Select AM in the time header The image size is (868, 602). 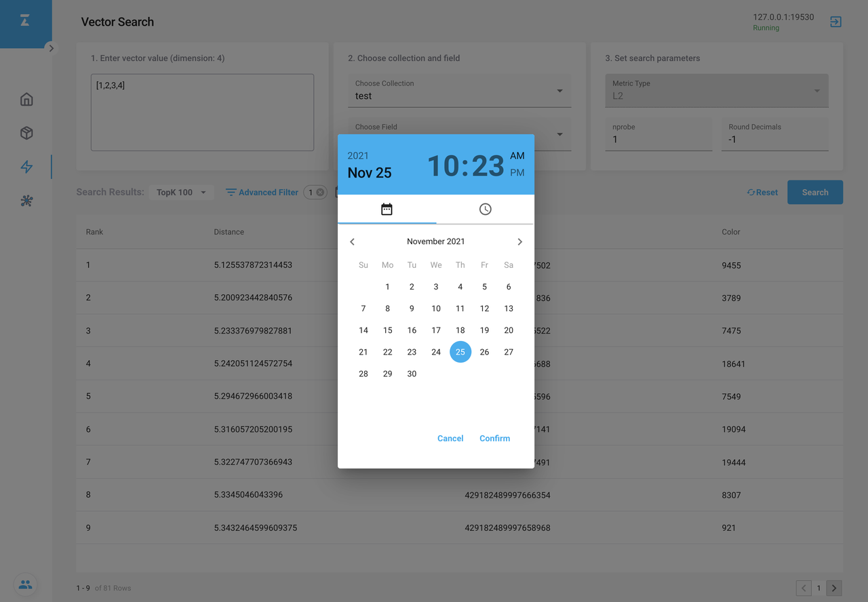coord(517,156)
